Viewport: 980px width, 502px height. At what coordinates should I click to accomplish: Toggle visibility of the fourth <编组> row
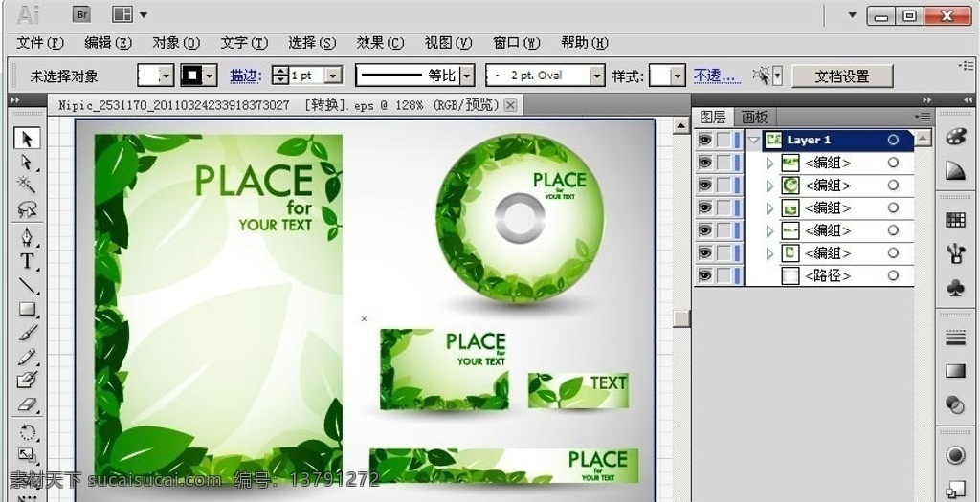[x=705, y=229]
